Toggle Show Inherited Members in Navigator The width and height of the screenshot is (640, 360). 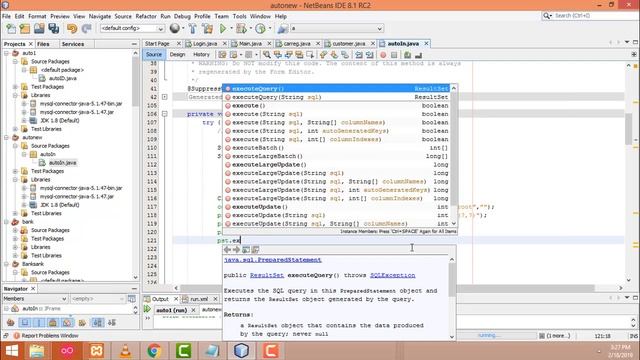click(11, 322)
